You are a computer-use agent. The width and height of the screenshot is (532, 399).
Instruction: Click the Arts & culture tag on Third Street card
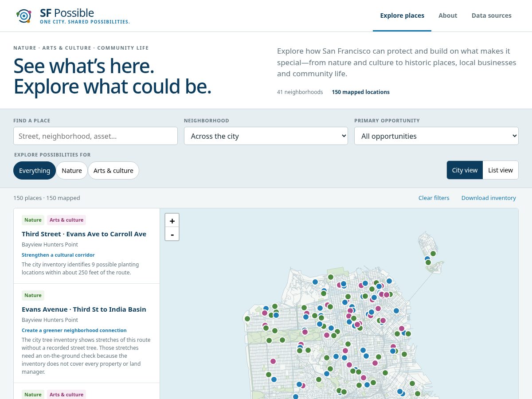(x=66, y=220)
